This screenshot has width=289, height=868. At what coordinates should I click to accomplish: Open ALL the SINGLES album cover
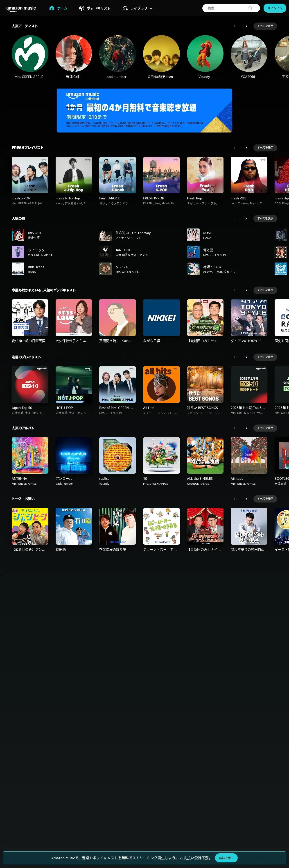[205, 455]
